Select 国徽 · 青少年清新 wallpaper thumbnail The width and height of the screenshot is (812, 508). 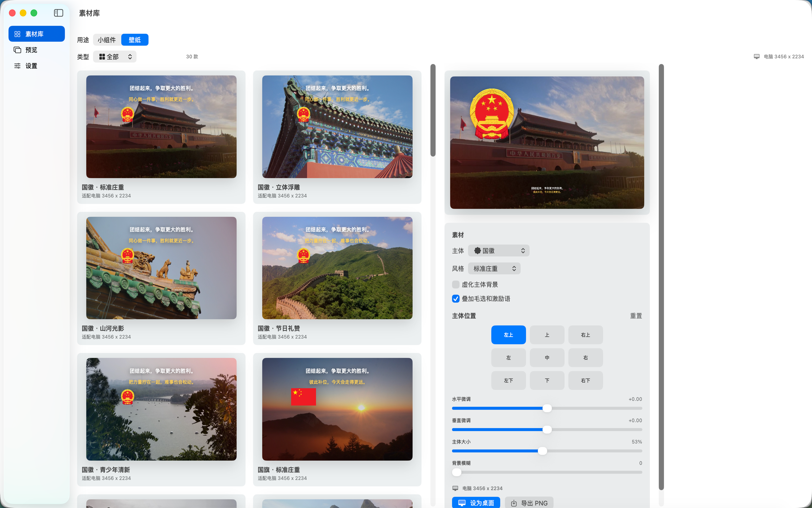coord(161,409)
